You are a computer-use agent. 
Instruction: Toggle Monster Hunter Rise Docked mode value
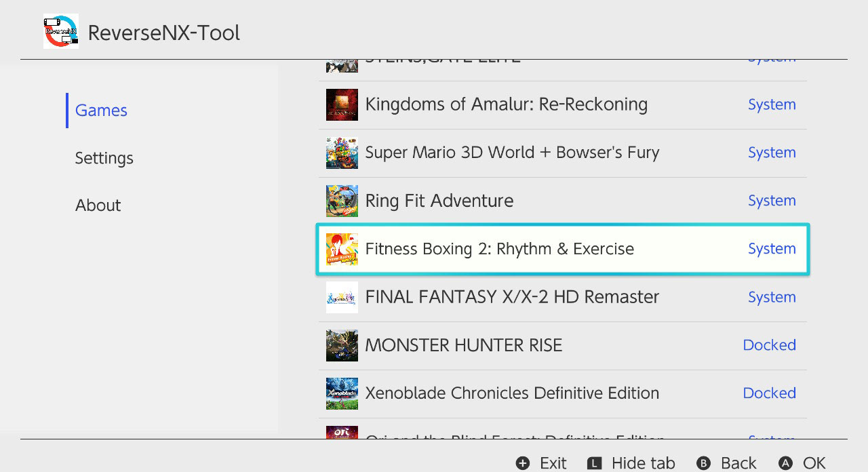[769, 345]
